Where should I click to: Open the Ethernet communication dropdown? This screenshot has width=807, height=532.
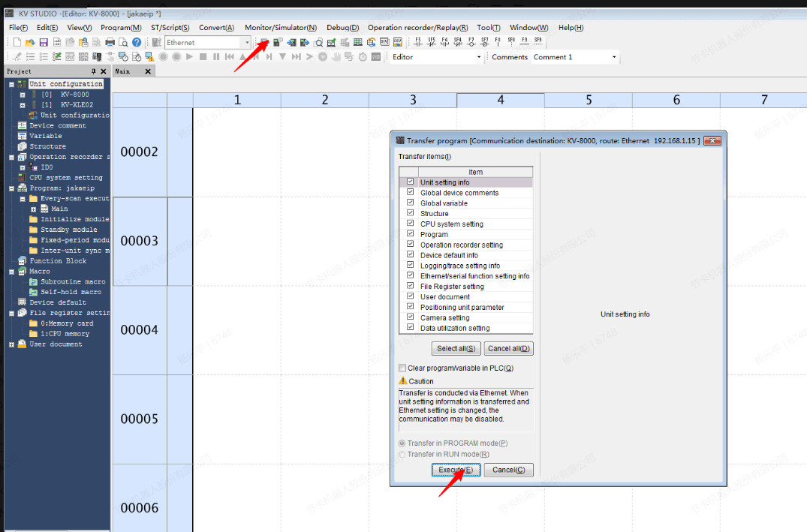point(246,43)
